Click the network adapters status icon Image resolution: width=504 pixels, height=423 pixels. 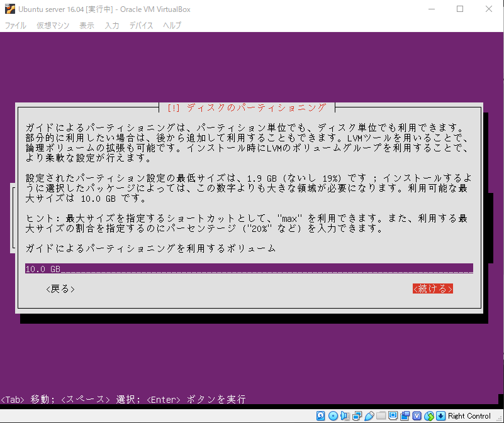pyautogui.click(x=356, y=416)
